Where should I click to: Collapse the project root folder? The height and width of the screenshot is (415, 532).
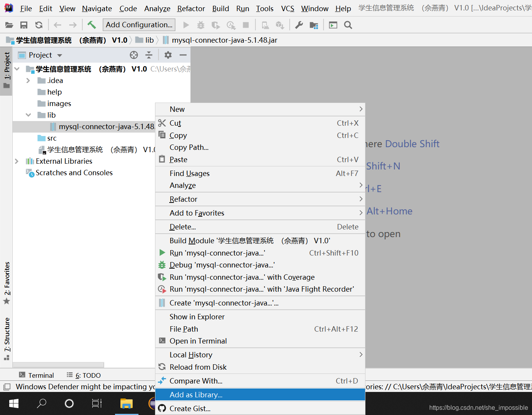click(17, 69)
